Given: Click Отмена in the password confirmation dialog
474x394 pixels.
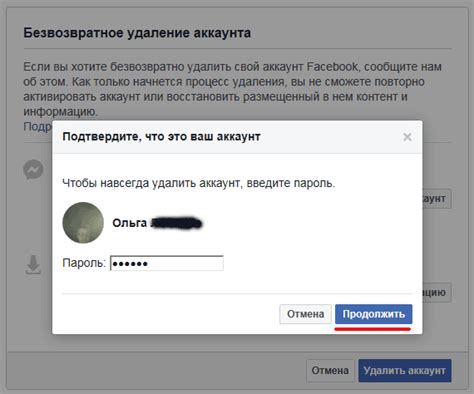Looking at the screenshot, I should pyautogui.click(x=305, y=314).
